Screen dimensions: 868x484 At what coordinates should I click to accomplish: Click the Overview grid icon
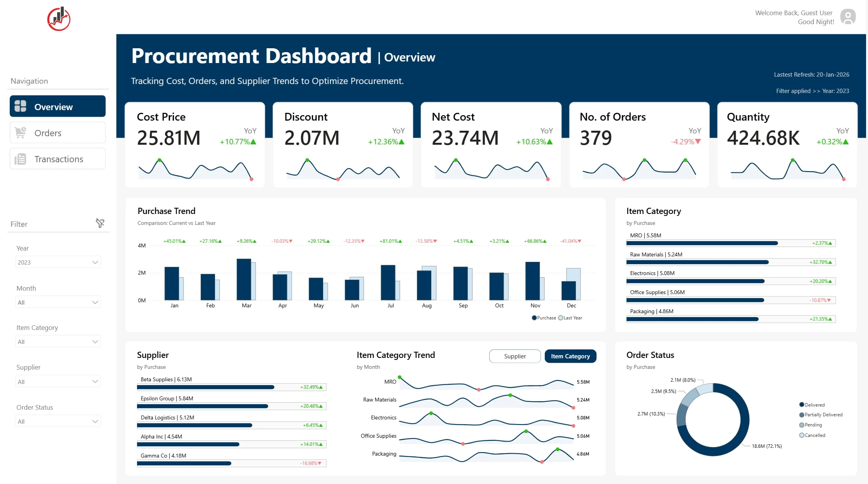(x=20, y=106)
